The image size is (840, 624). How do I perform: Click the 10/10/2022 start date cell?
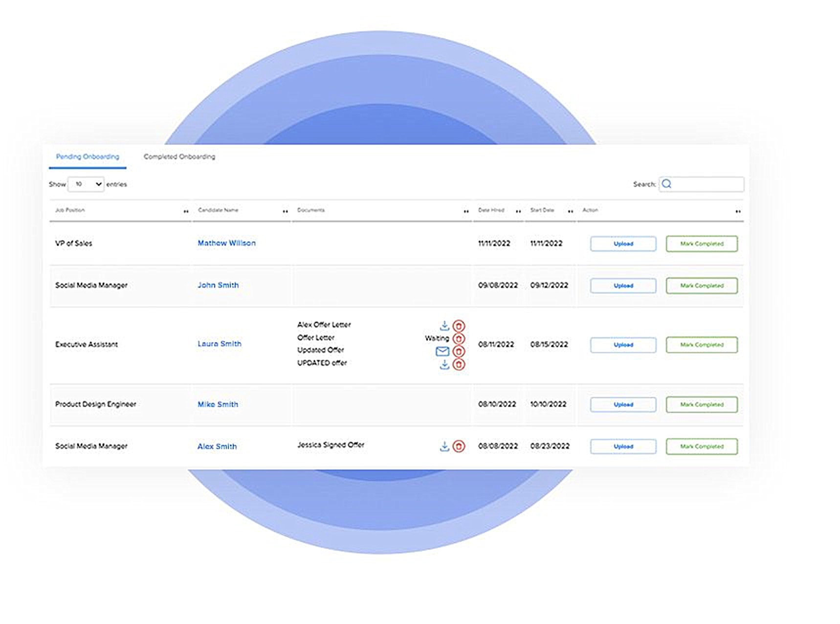pos(548,404)
